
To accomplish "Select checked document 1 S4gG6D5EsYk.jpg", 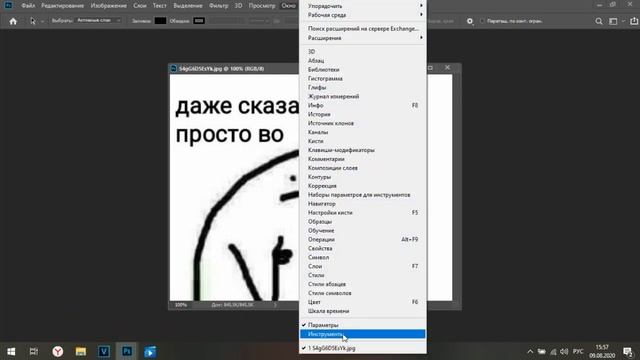I will [x=362, y=348].
